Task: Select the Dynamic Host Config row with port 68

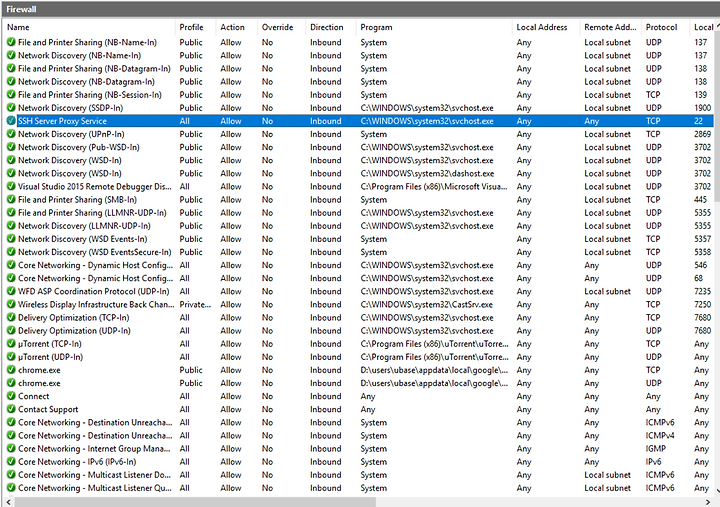Action: 358,278
